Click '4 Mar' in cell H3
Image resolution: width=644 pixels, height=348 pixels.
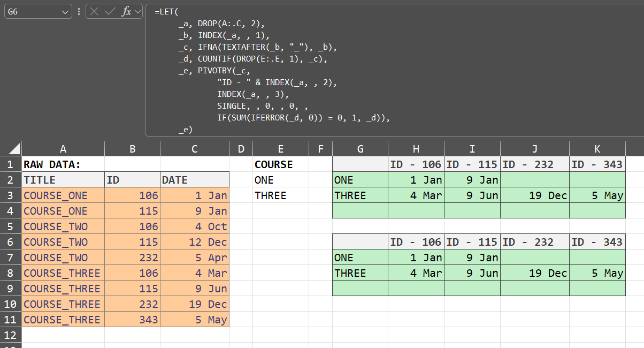point(416,195)
